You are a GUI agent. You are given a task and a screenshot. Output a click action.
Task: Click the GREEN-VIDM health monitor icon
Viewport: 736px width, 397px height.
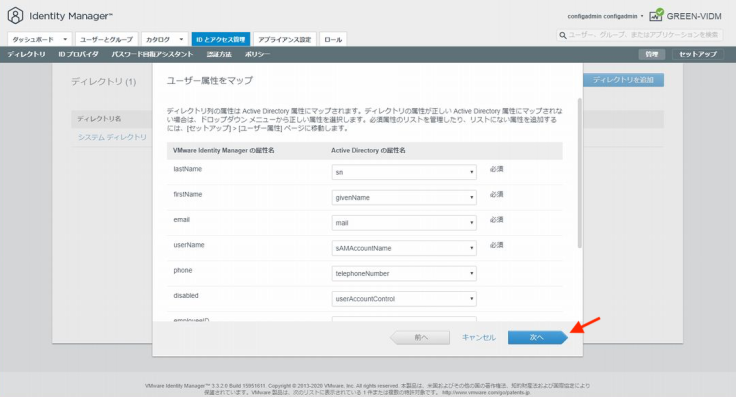point(656,15)
